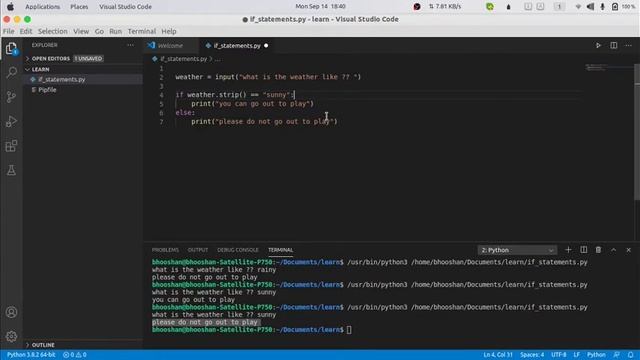This screenshot has width=640, height=360.
Task: Change end of line sequence LF
Action: (x=576, y=355)
